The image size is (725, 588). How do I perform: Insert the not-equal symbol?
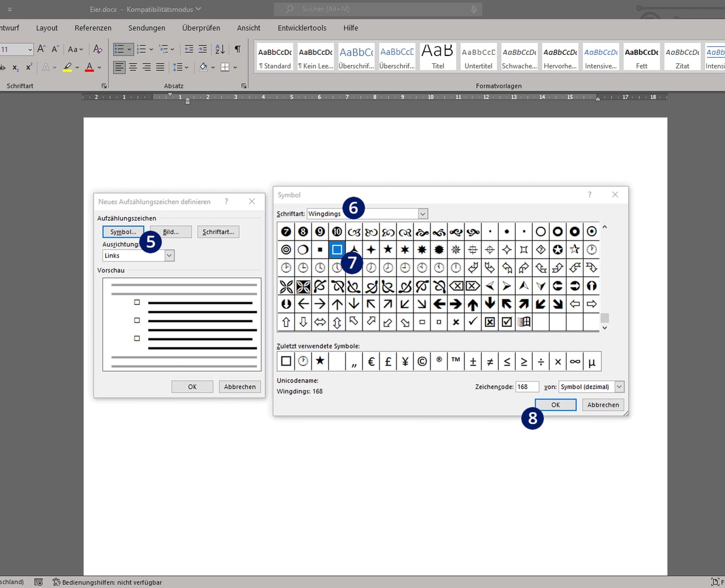click(490, 362)
